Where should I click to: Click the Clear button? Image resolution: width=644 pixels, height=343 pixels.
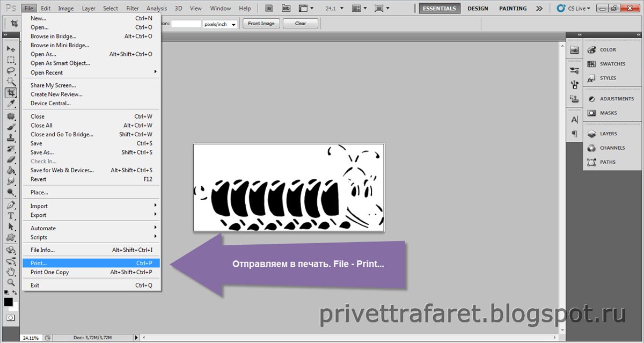click(x=301, y=24)
